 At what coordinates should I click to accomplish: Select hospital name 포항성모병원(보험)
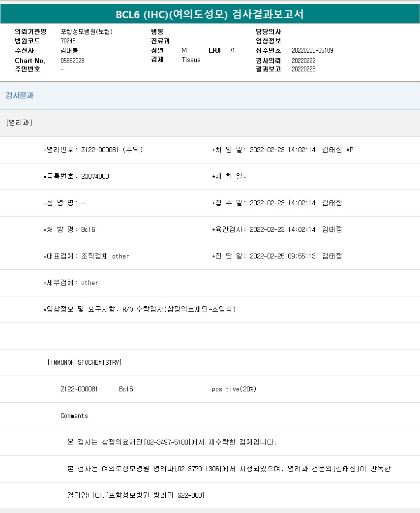[x=87, y=32]
